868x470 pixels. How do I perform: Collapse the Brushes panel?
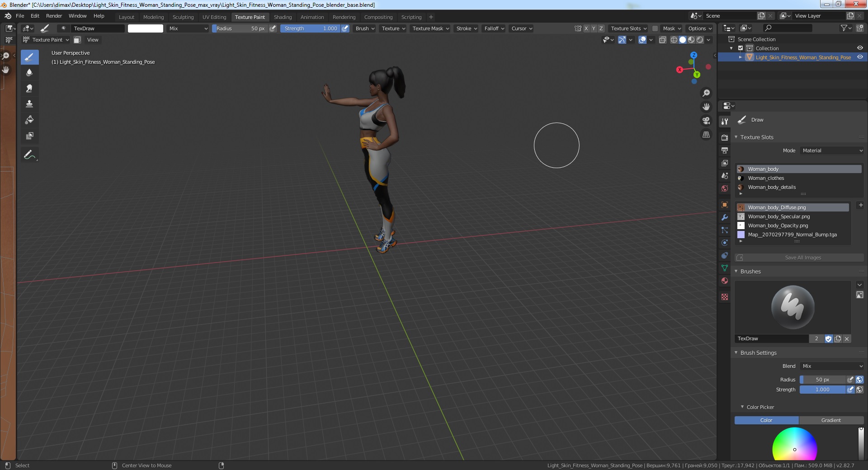pyautogui.click(x=736, y=271)
